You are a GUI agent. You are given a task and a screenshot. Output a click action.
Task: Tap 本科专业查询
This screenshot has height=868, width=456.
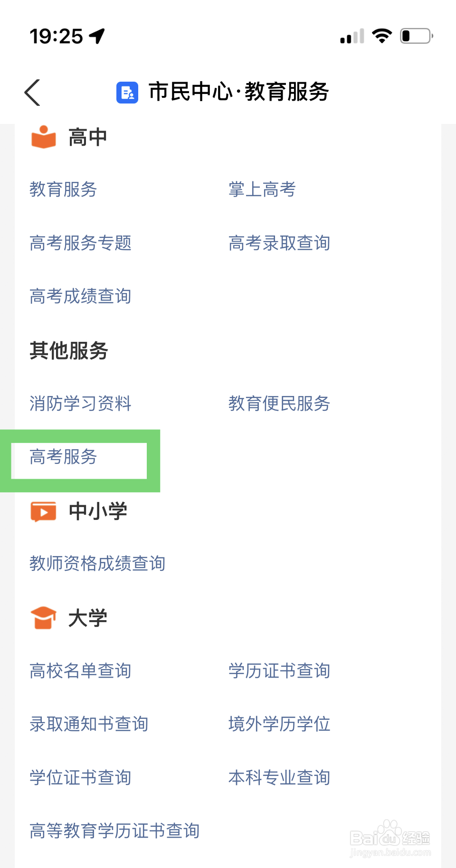[x=279, y=778]
